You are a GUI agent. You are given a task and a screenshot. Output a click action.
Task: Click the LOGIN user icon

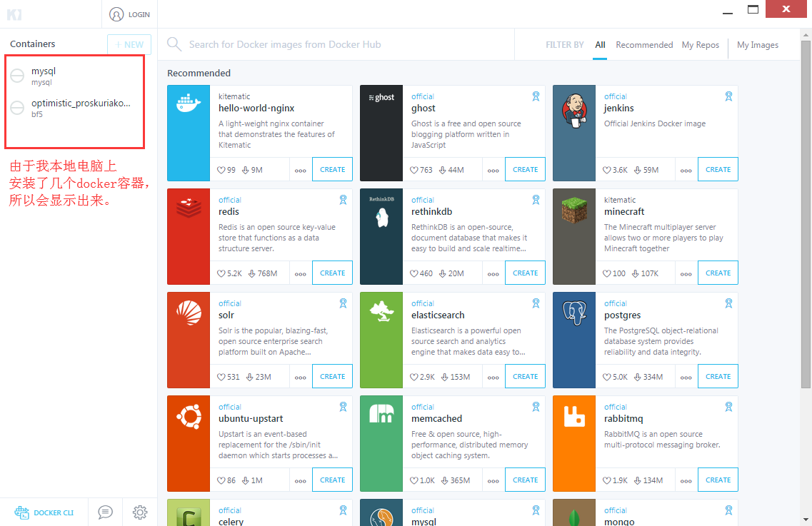click(x=116, y=14)
